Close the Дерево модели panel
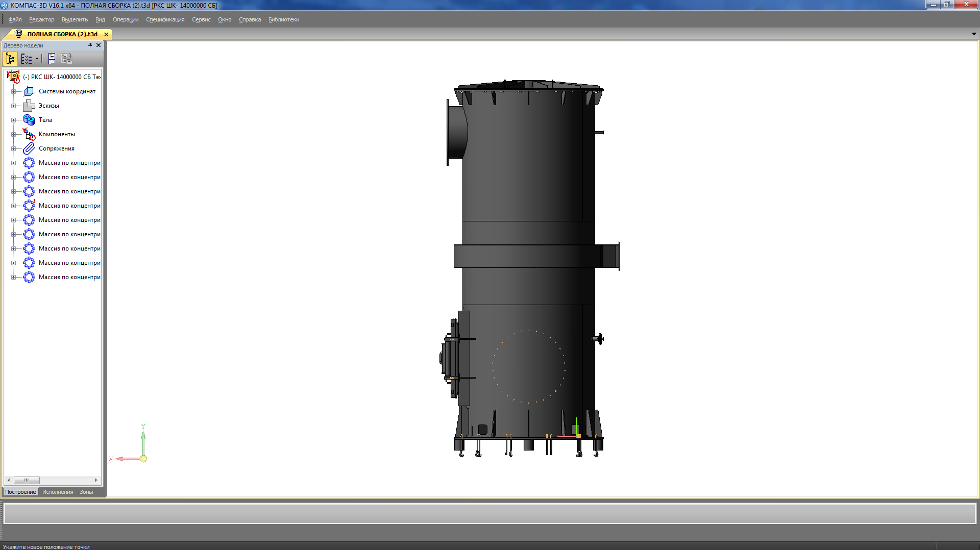The height and width of the screenshot is (550, 980). pos(99,45)
